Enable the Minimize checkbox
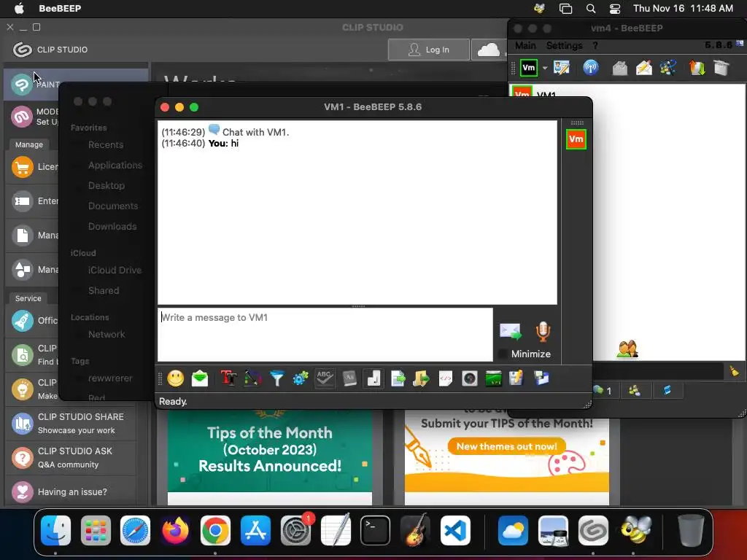This screenshot has height=560, width=747. 502,354
